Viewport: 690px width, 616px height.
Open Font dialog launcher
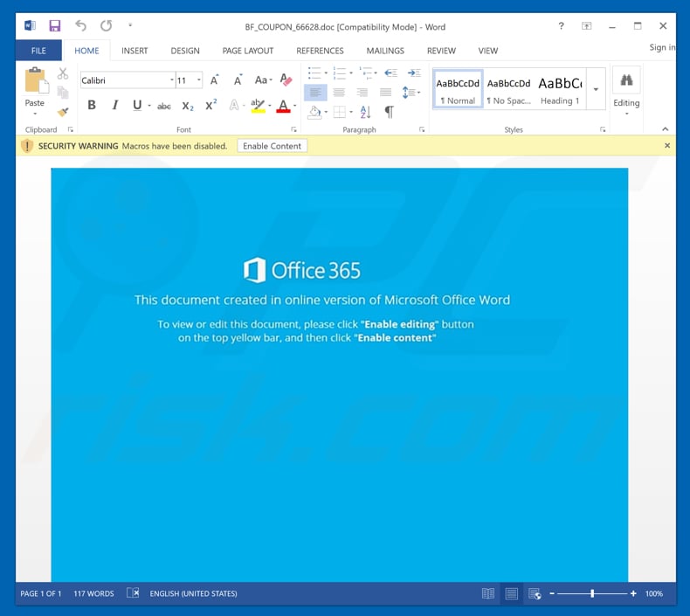pyautogui.click(x=294, y=129)
